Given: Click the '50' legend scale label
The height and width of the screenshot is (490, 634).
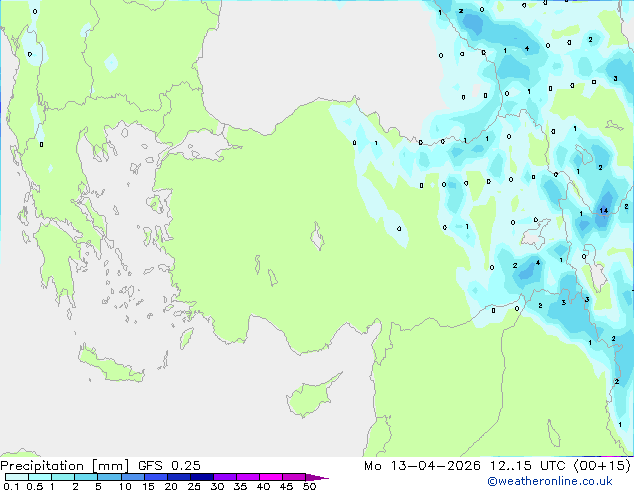Looking at the screenshot, I should 310,486.
